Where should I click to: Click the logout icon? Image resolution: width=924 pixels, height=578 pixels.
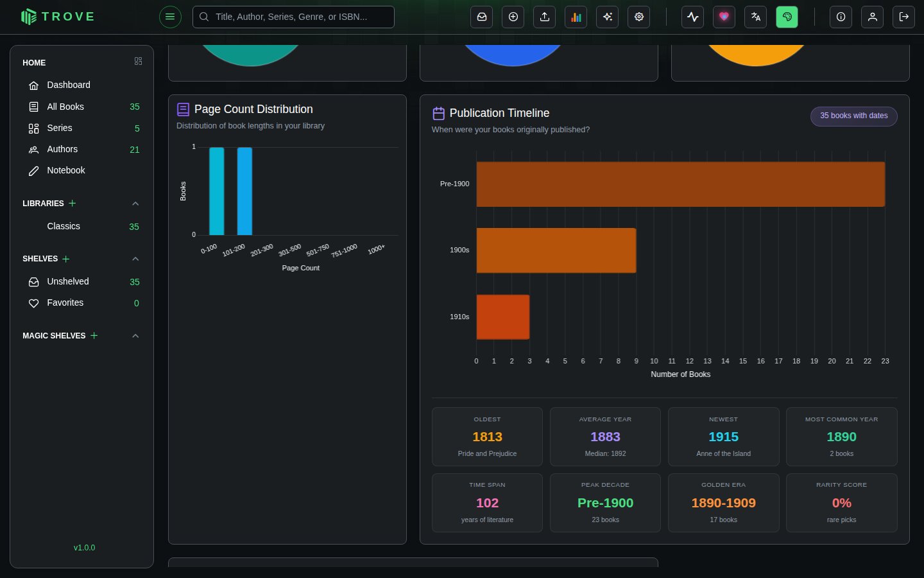[904, 17]
